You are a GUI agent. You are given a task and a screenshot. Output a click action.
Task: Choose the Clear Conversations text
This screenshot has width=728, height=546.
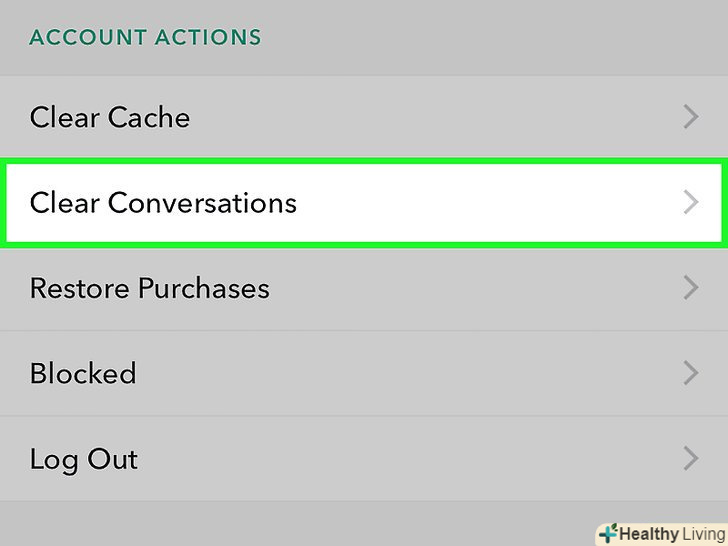coord(163,203)
